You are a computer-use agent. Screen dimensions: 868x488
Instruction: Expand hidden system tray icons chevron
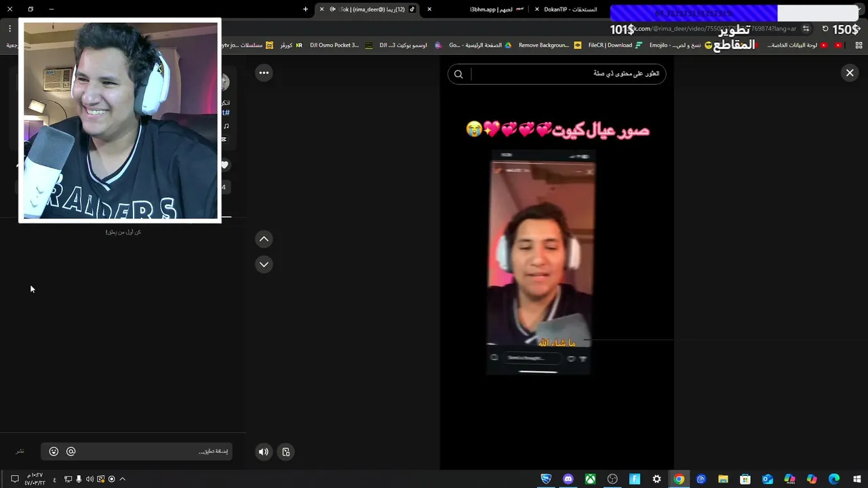(122, 479)
